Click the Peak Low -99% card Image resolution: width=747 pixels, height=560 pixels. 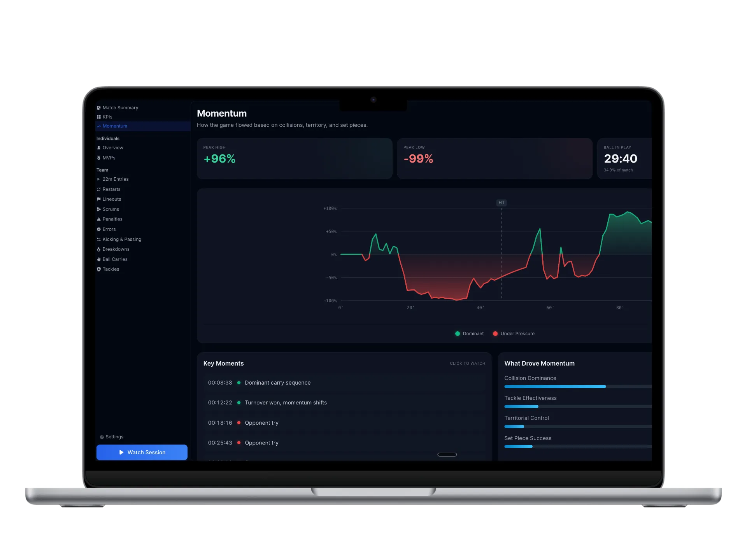494,159
